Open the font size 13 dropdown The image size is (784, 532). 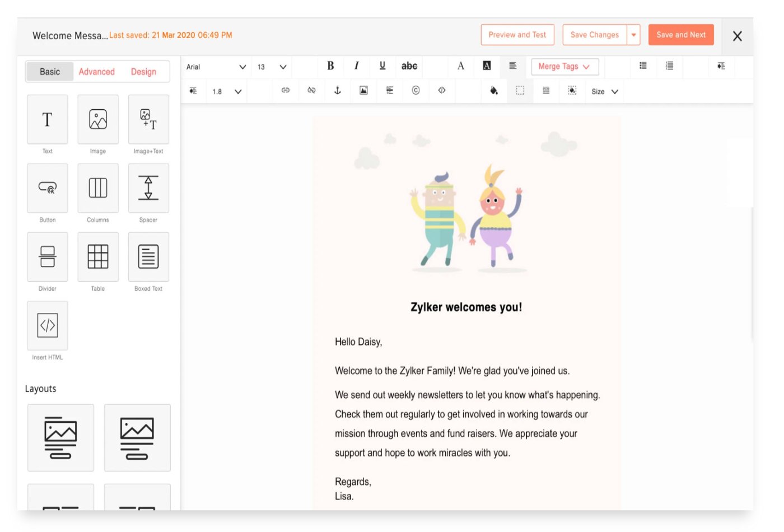tap(272, 67)
